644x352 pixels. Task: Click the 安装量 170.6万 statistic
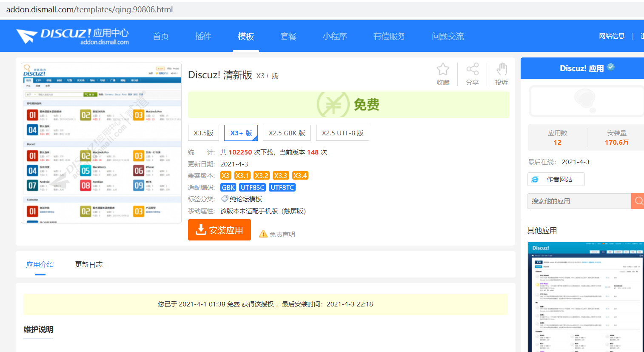tap(616, 137)
